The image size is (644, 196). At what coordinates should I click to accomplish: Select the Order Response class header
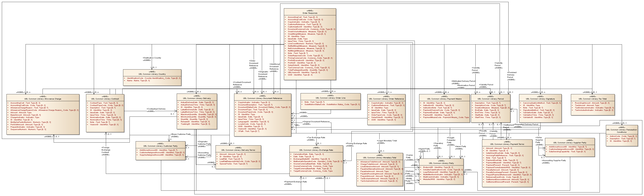pos(309,13)
